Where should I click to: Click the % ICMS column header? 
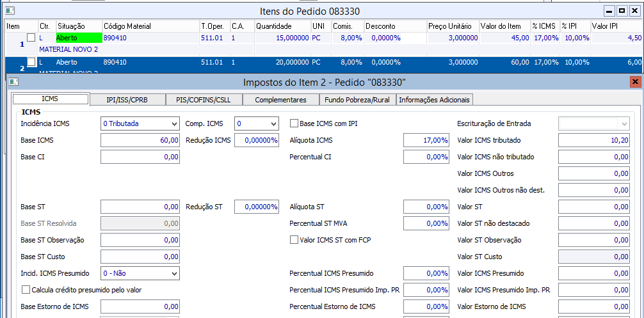click(x=545, y=26)
